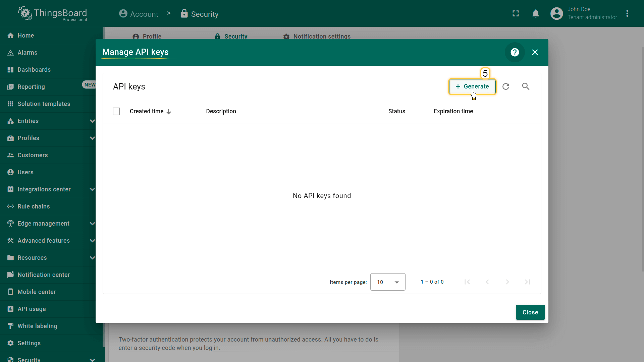Go to the next page arrow
644x362 pixels.
click(x=507, y=282)
